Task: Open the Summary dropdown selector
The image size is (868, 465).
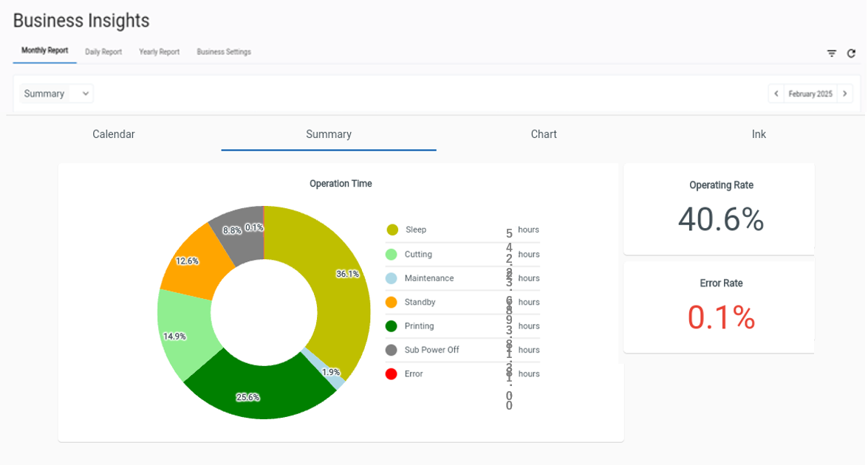Action: (x=56, y=94)
